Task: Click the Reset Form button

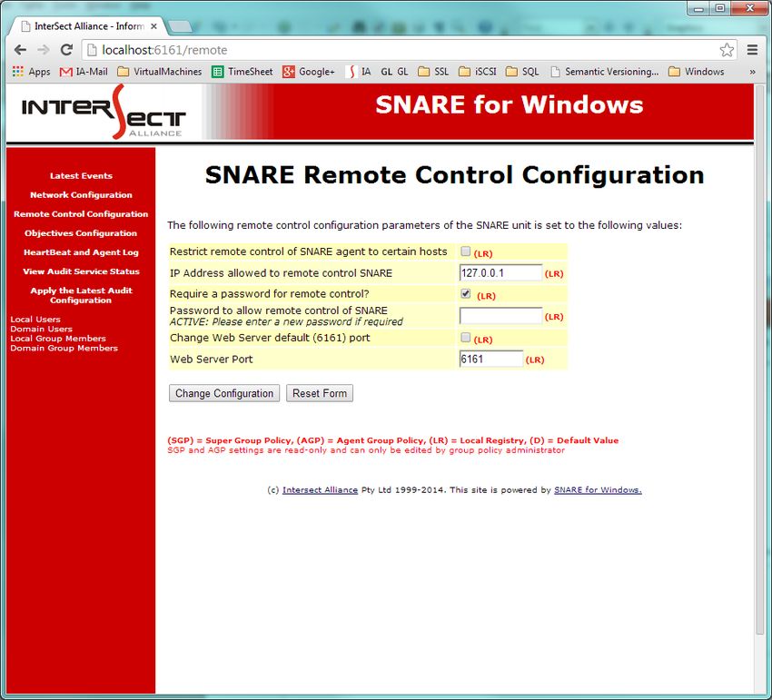Action: click(320, 393)
